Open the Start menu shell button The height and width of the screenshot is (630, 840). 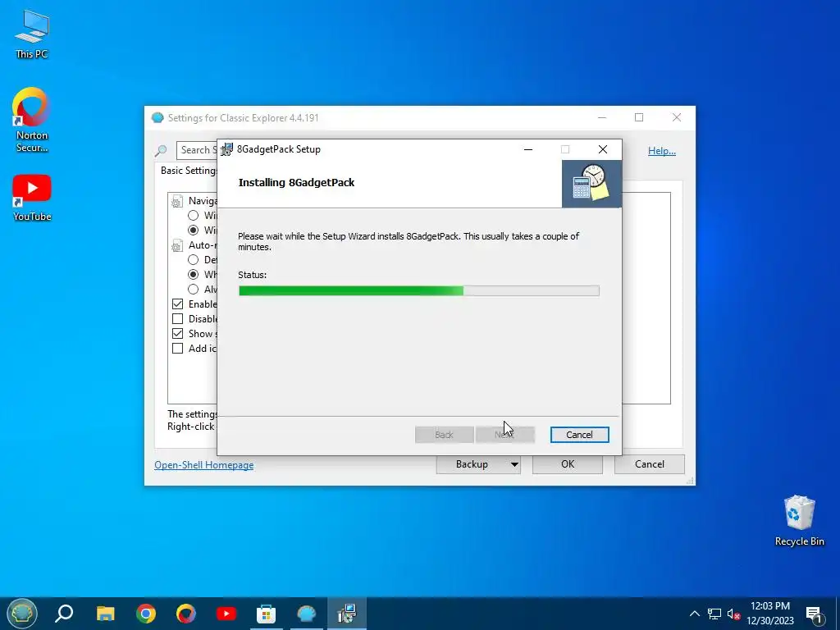(x=21, y=614)
